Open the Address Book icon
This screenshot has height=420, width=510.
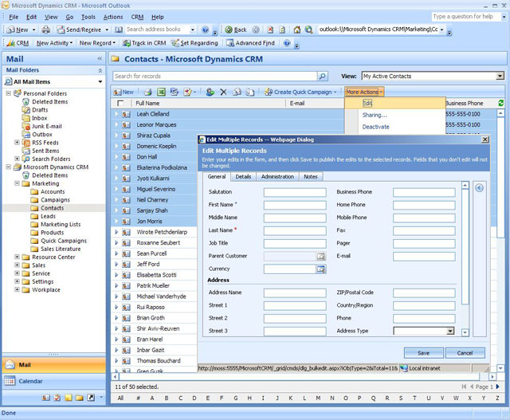point(119,29)
